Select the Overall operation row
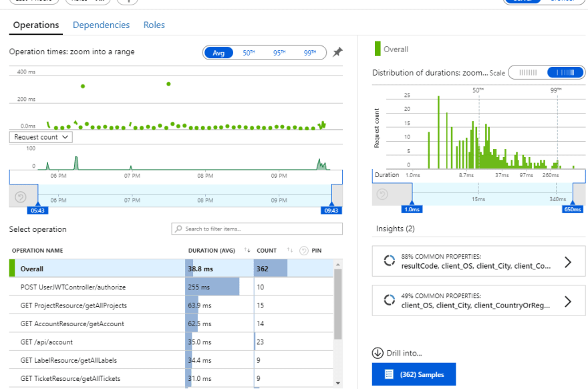The height and width of the screenshot is (389, 588). pos(171,269)
